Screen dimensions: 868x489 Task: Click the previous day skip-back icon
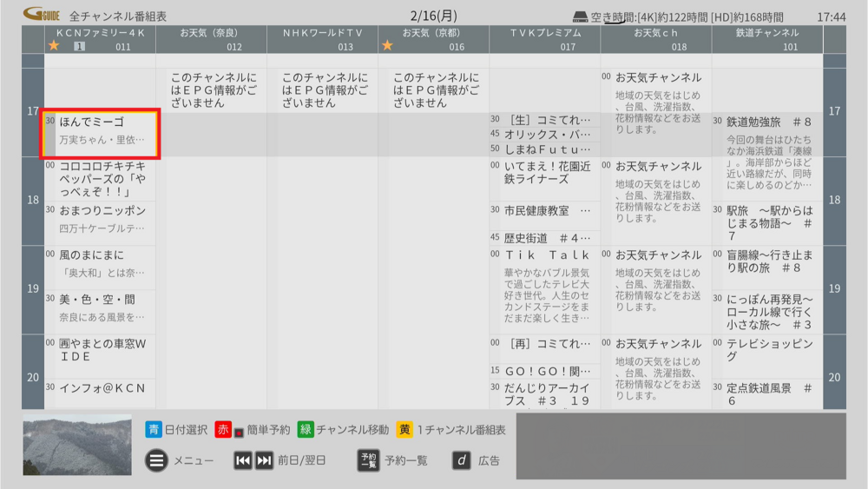[x=244, y=460]
